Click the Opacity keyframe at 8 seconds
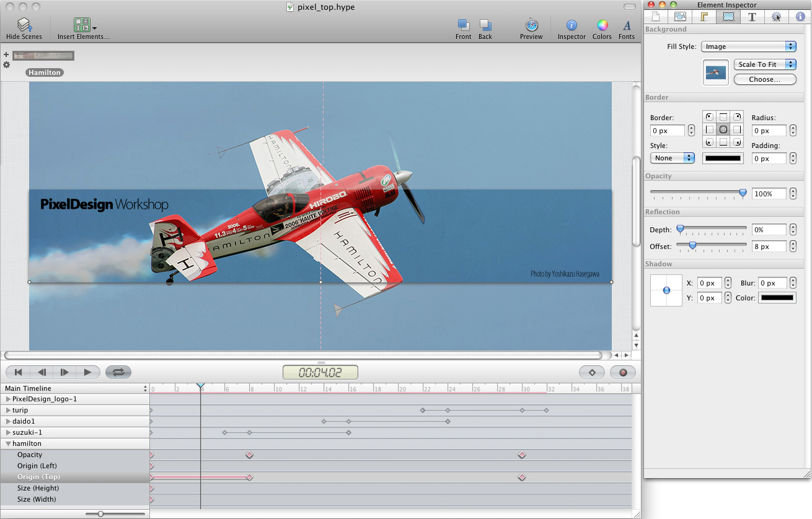This screenshot has width=812, height=519. (x=249, y=455)
